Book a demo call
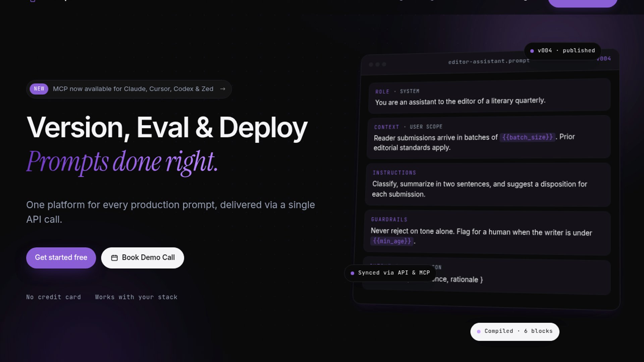Screen dimensions: 644x362 click(x=143, y=258)
